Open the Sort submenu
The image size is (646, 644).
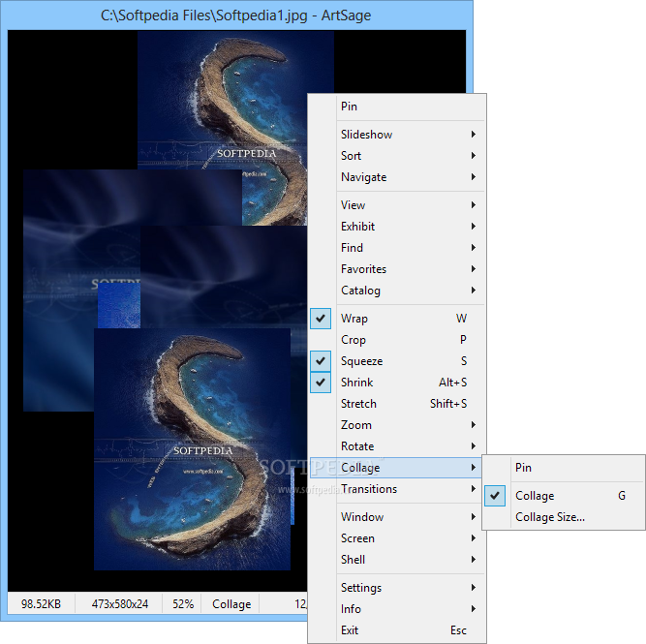coord(397,156)
